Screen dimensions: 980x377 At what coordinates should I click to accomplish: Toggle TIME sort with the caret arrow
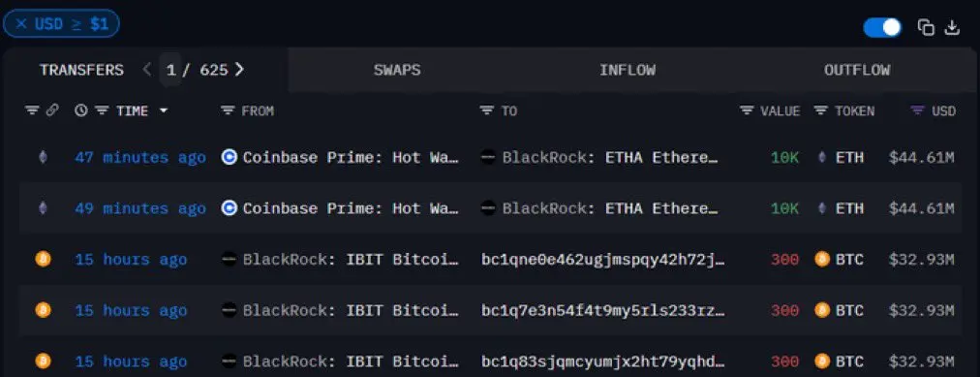[x=164, y=110]
